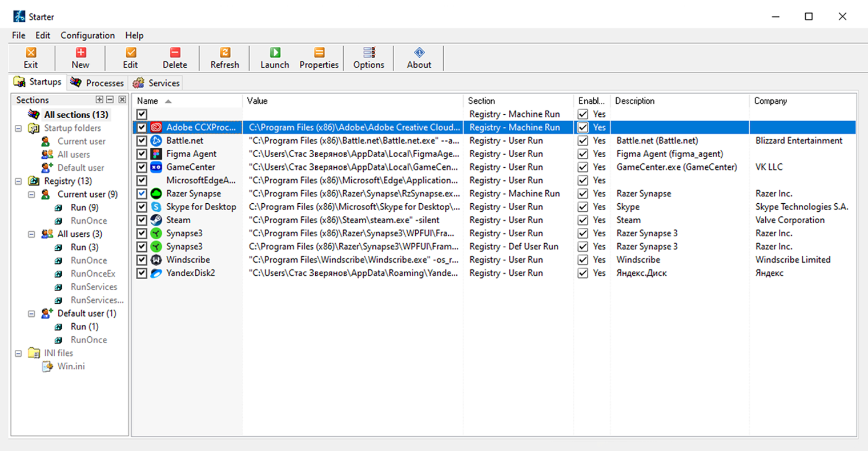
Task: Collapse the Default user (1) node
Action: click(x=31, y=313)
